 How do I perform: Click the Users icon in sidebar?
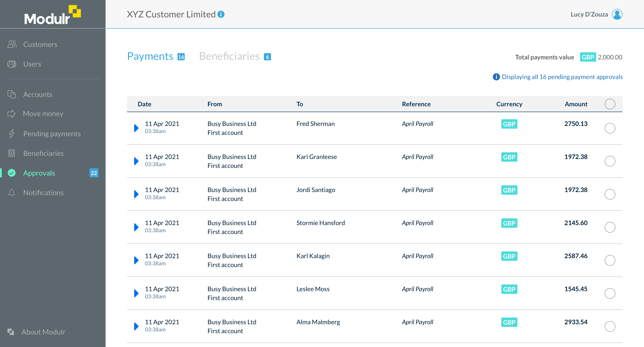pyautogui.click(x=11, y=64)
